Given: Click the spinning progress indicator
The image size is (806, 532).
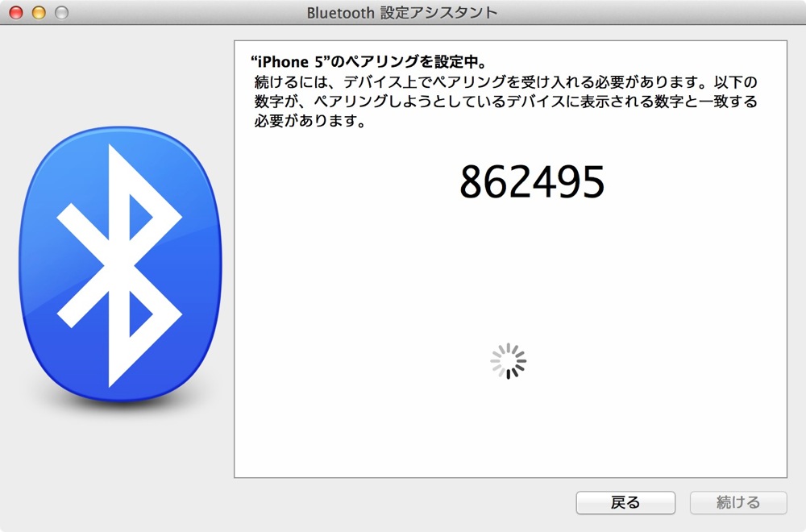Looking at the screenshot, I should tap(509, 361).
